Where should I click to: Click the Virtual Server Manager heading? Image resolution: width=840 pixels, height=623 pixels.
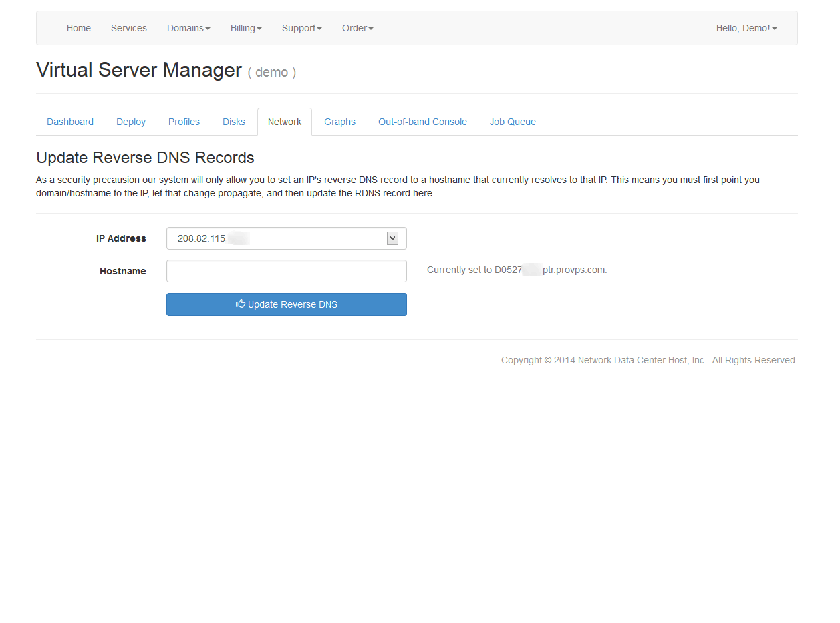coord(139,70)
